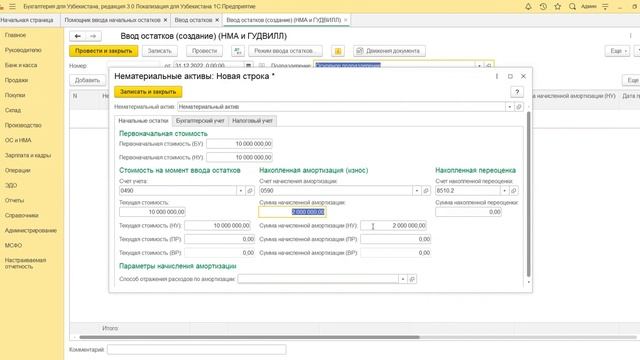Open the document window kebab menu
This screenshot has height=360, width=640.
(x=630, y=36)
